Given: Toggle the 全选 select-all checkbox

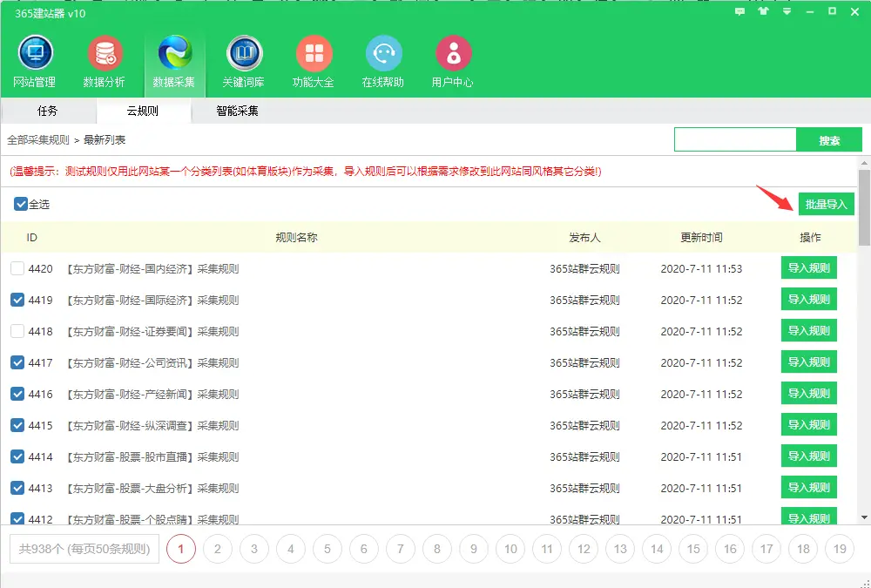Looking at the screenshot, I should click(x=21, y=204).
